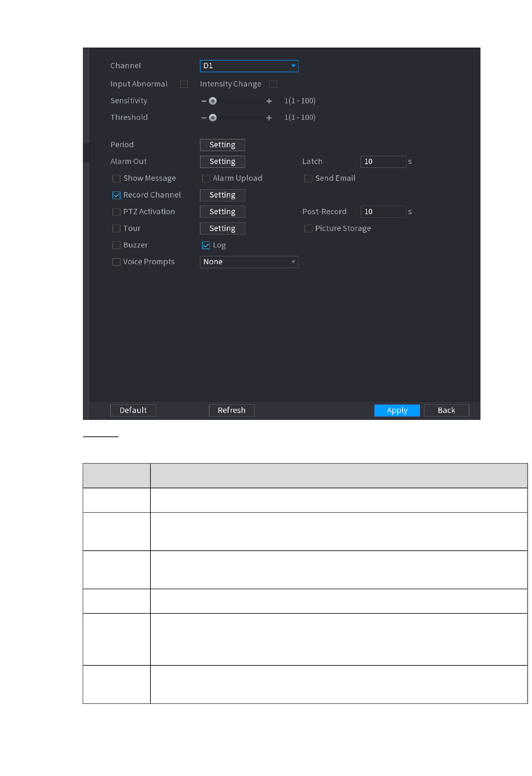
Task: Click the Post-Record seconds input field
Action: point(383,212)
